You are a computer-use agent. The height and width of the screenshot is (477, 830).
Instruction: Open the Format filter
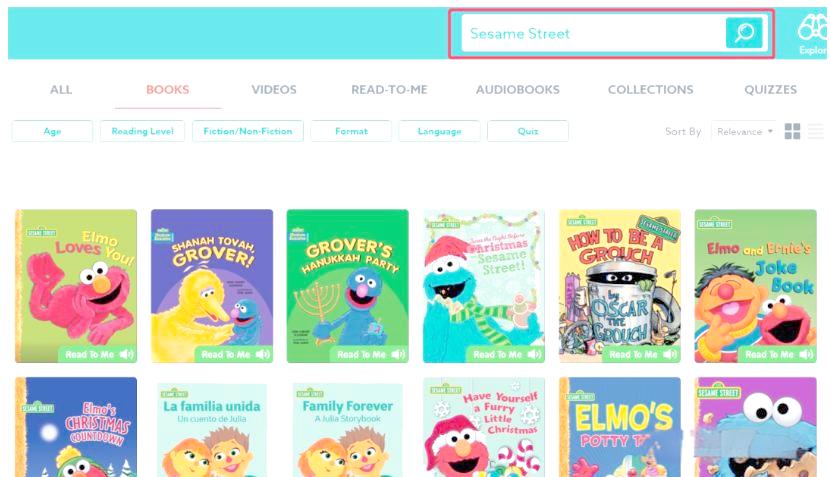pos(351,131)
